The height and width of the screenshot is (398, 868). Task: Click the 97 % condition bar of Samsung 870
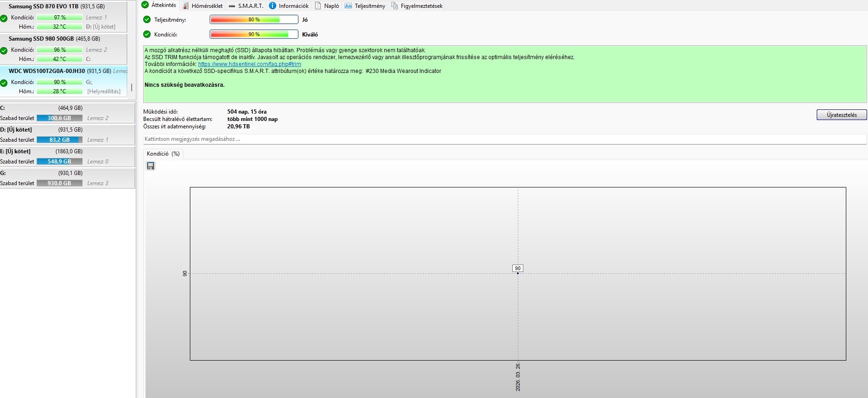[60, 18]
